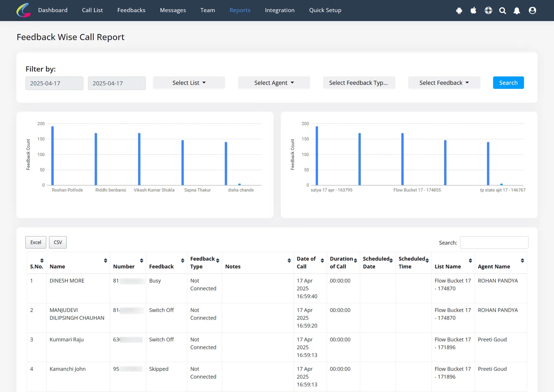
Task: Open the Select Feedback Type dropdown
Action: [x=359, y=83]
